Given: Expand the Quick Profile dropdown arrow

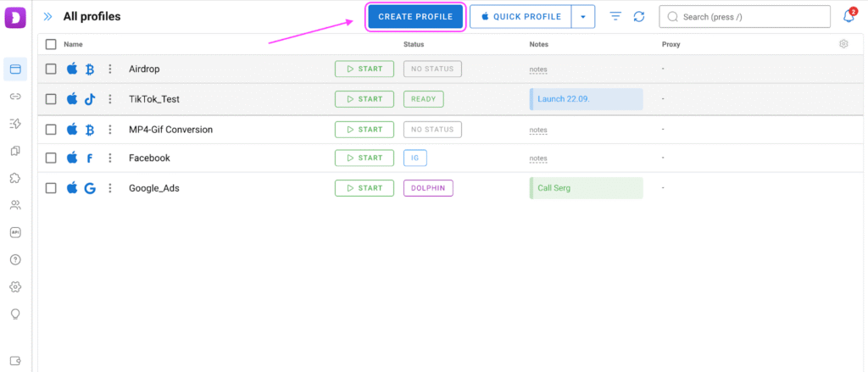Looking at the screenshot, I should coord(582,17).
